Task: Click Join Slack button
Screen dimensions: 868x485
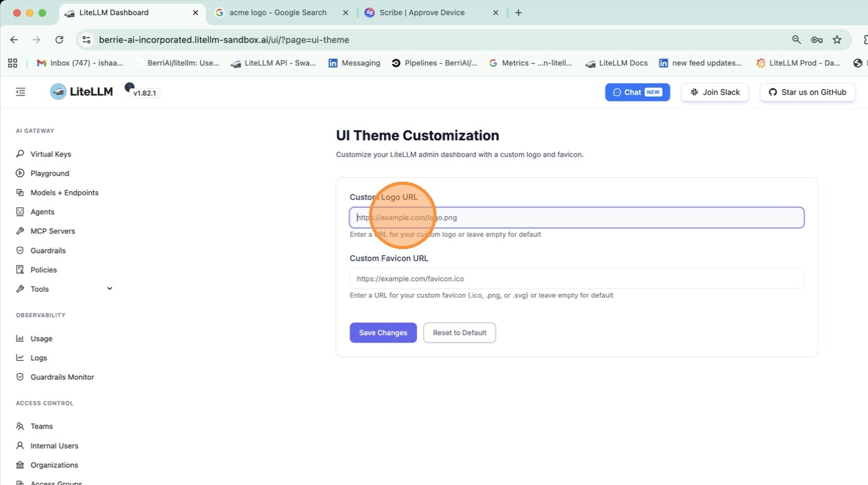Action: point(715,92)
